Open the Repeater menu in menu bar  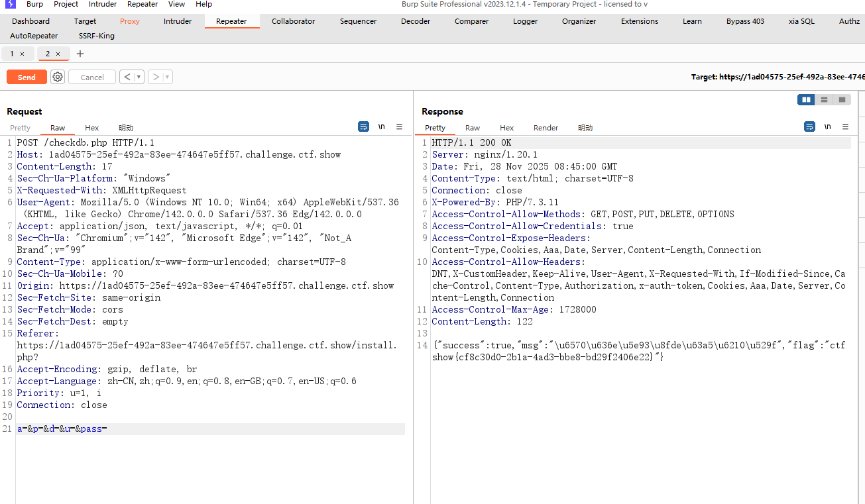coord(143,4)
